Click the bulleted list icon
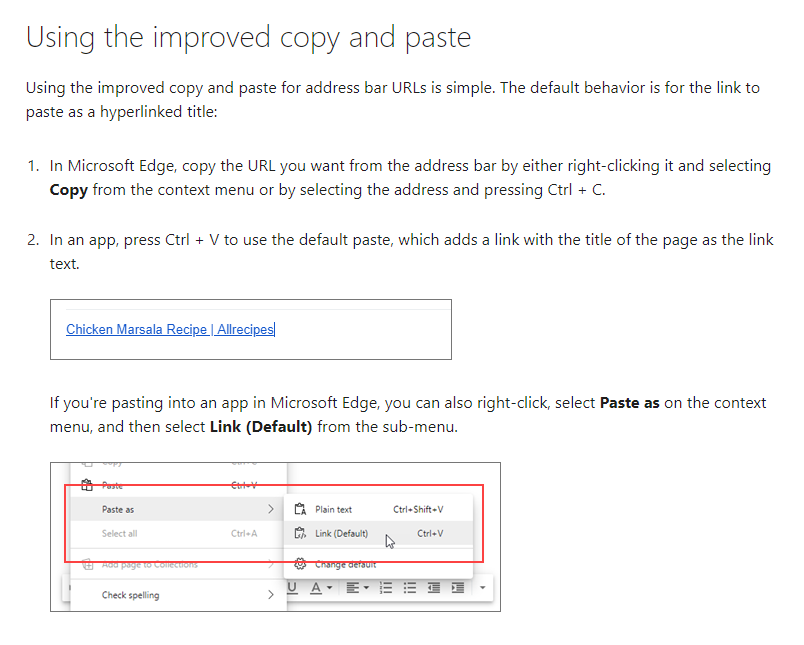 (409, 588)
